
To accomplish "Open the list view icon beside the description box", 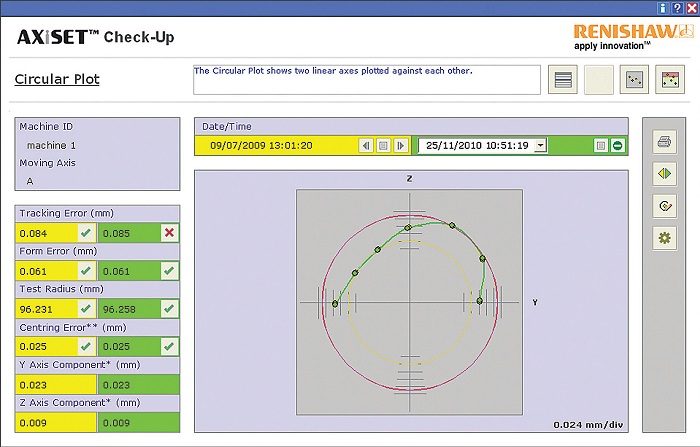I will (562, 79).
